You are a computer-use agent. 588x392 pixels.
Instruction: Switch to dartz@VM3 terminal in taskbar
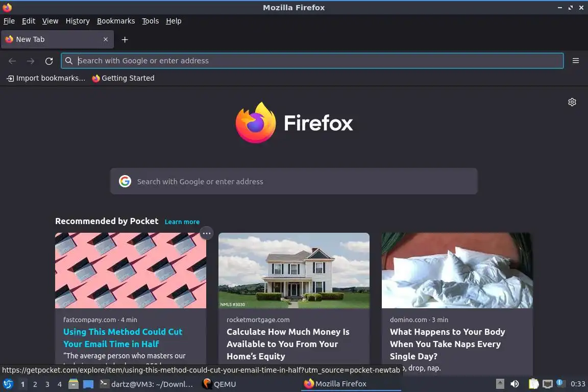[146, 384]
